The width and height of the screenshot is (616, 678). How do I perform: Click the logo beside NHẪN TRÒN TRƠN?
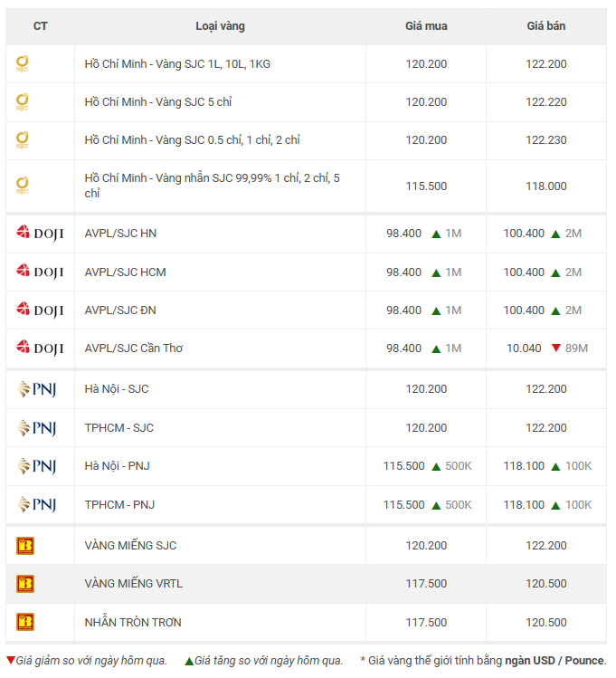(25, 622)
